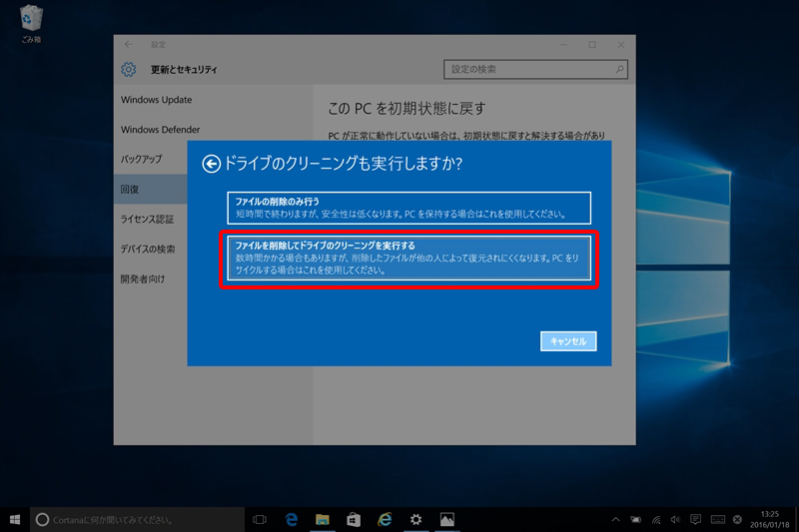Show hidden system tray icons
This screenshot has height=532, width=799.
pyautogui.click(x=615, y=520)
